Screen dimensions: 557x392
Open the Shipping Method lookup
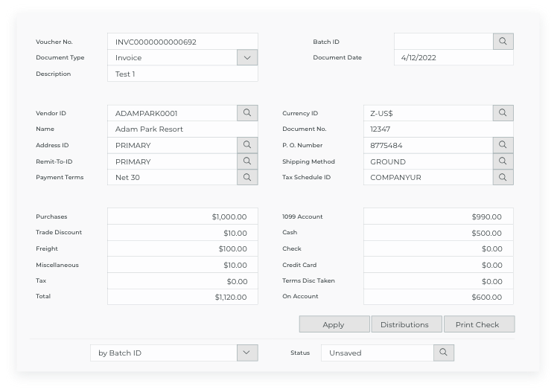503,161
